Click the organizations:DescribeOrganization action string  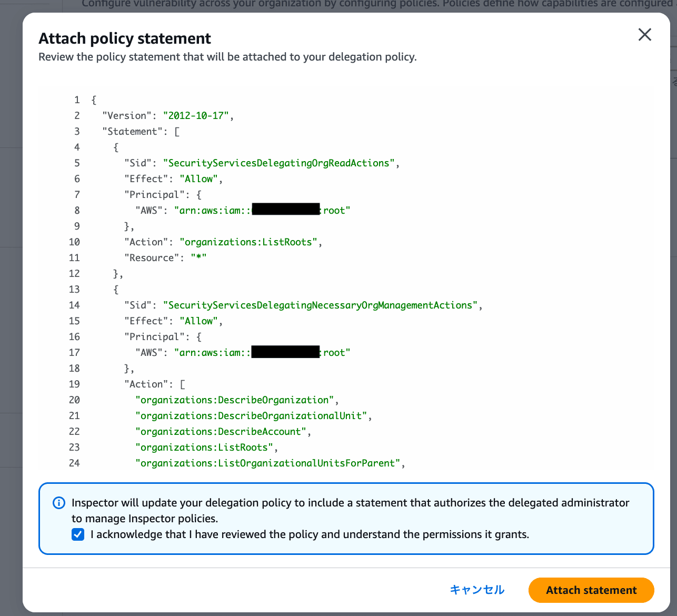point(235,400)
